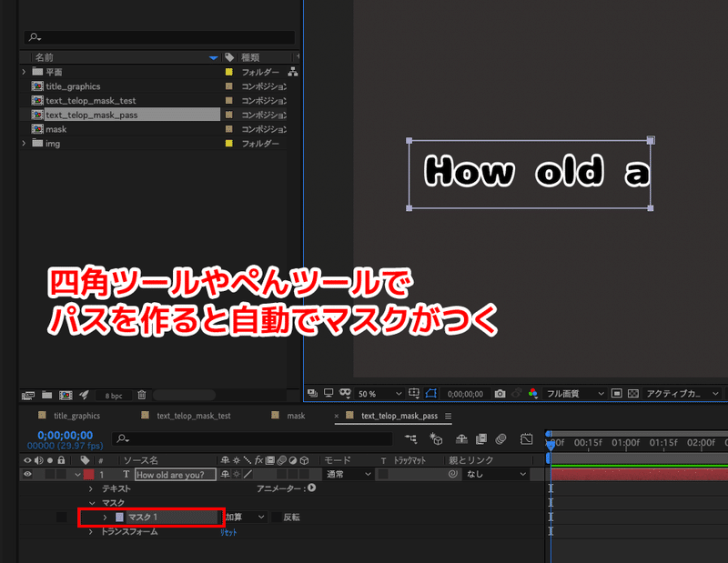
Task: Switch to the text_telop_mask_test timeline tab
Action: [x=194, y=416]
